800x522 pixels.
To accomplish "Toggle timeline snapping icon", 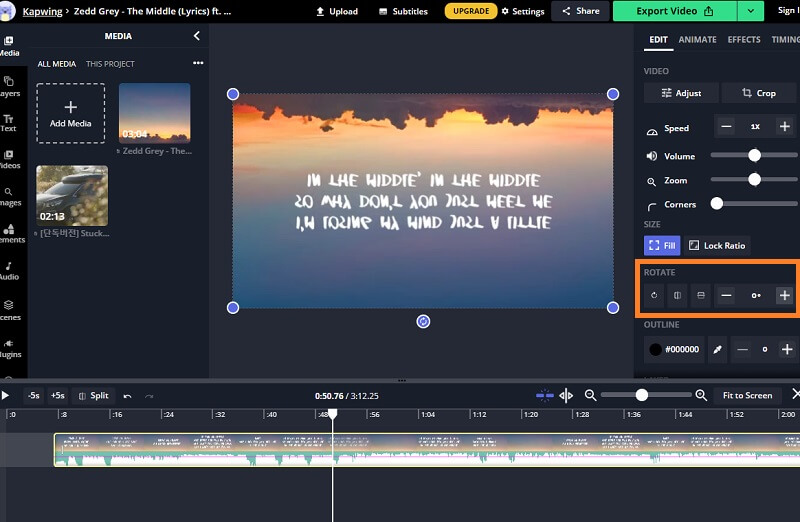I will (x=544, y=396).
